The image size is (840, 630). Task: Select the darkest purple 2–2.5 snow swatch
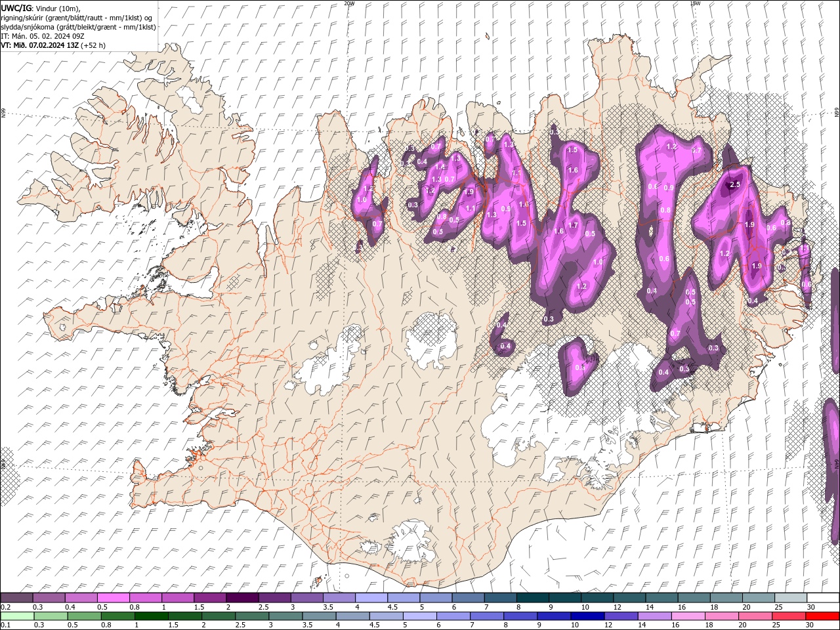click(x=242, y=598)
